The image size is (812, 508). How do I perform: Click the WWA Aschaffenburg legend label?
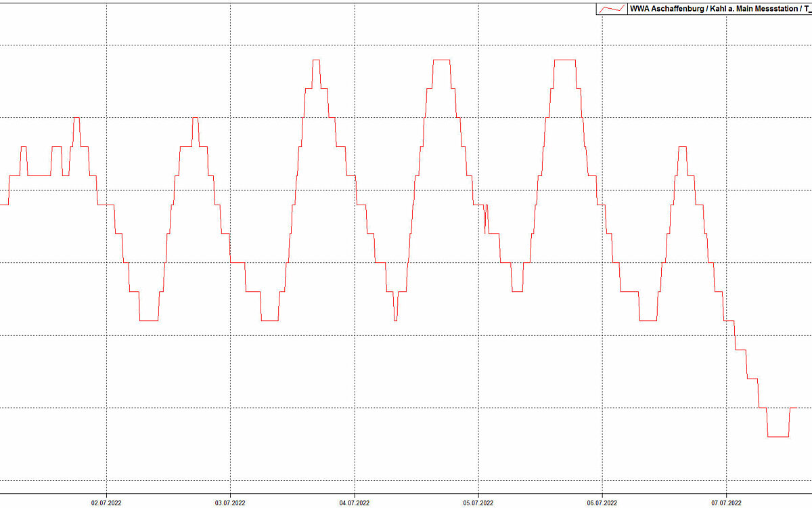click(x=719, y=9)
